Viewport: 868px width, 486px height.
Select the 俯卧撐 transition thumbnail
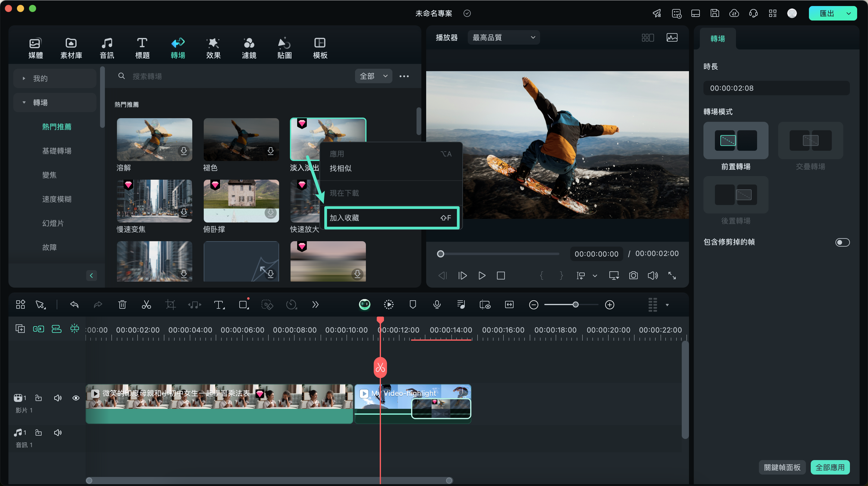coord(241,201)
